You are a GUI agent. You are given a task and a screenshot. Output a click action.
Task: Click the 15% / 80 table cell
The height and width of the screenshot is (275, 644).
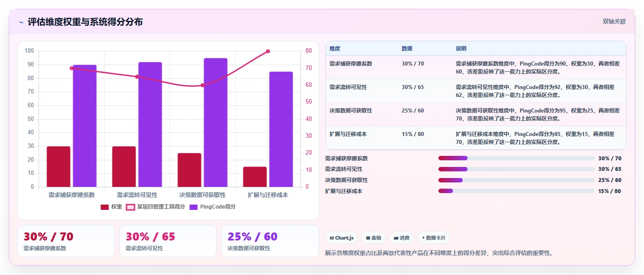click(x=413, y=134)
